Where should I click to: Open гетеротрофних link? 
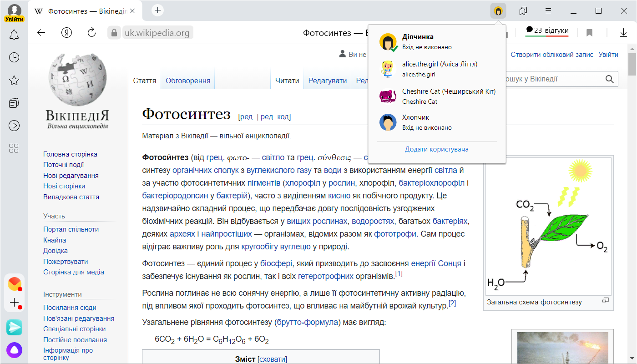pyautogui.click(x=326, y=276)
